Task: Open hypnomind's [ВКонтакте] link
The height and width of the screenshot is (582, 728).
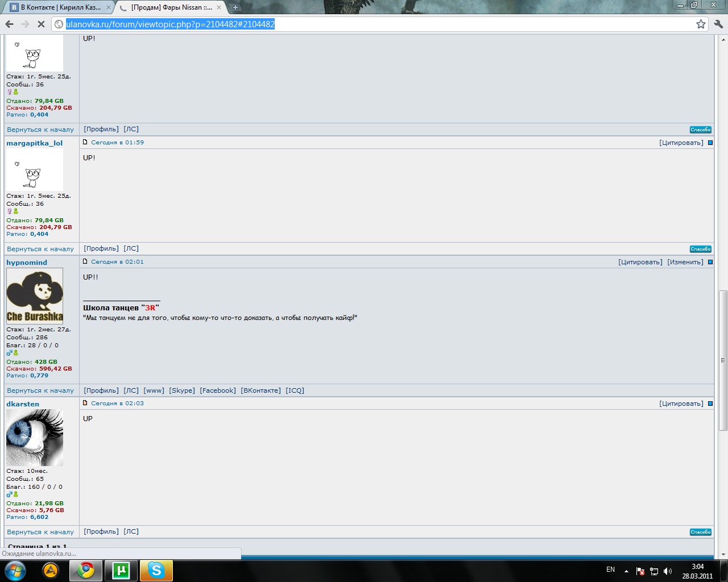Action: [261, 390]
